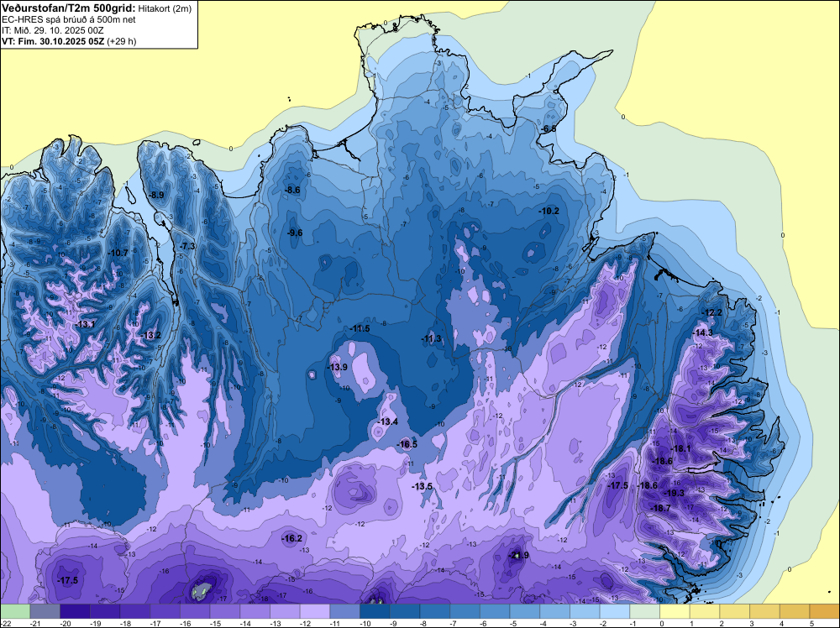Click the -6.5 temperature label
This screenshot has height=628, width=840.
click(549, 128)
